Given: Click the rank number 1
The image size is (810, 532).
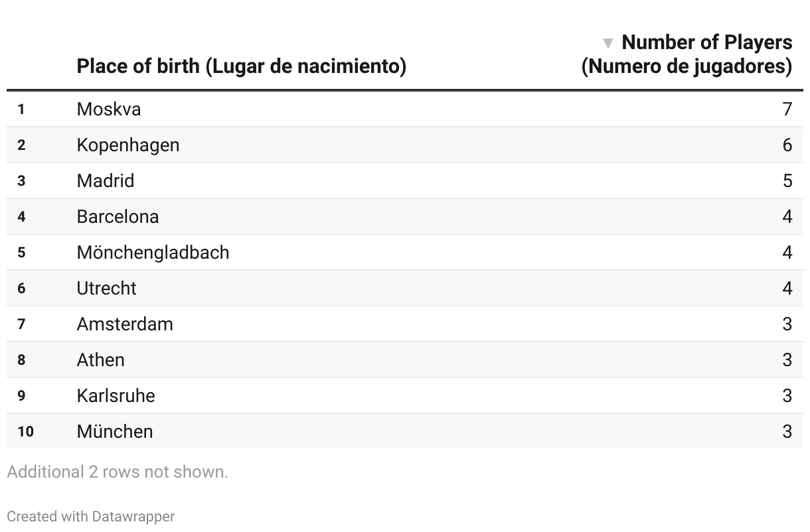Looking at the screenshot, I should tap(21, 109).
